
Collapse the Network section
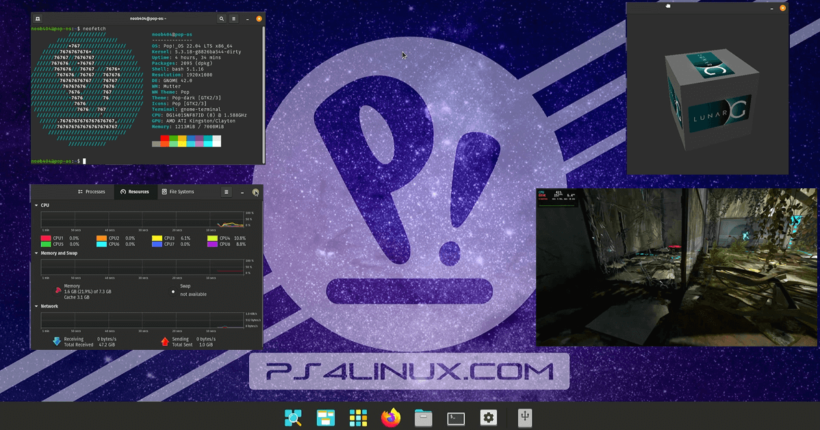point(36,307)
